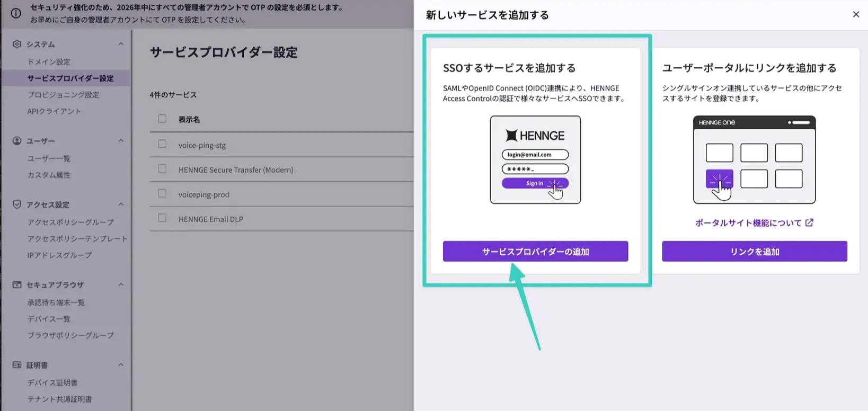Click the info icon in the OTP notice banner
868x411 pixels.
click(x=16, y=14)
